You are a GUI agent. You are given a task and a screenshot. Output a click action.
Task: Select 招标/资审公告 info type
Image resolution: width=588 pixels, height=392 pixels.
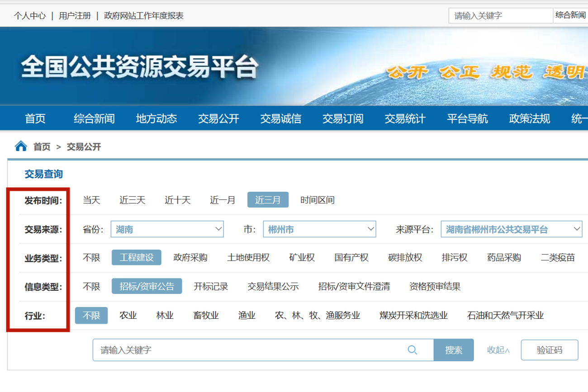147,286
